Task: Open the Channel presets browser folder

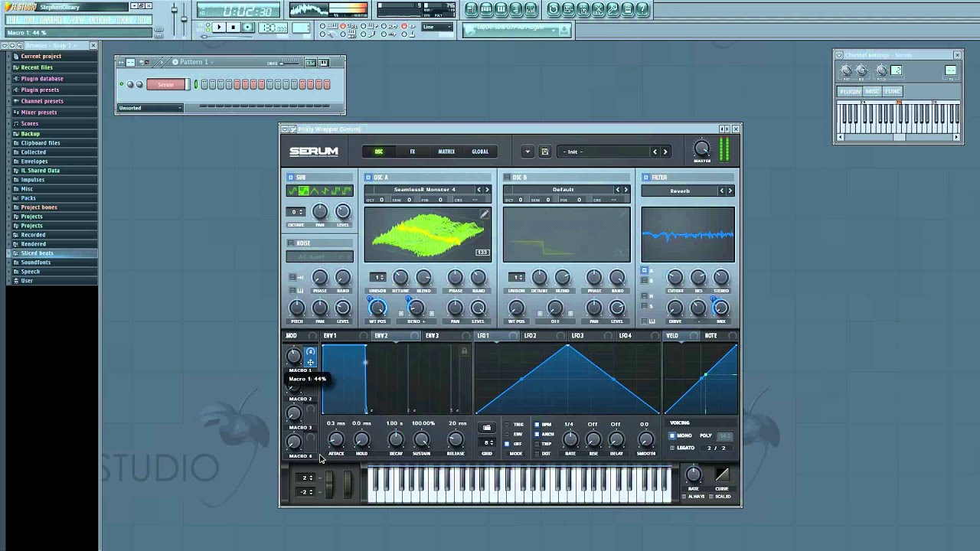Action: [42, 101]
